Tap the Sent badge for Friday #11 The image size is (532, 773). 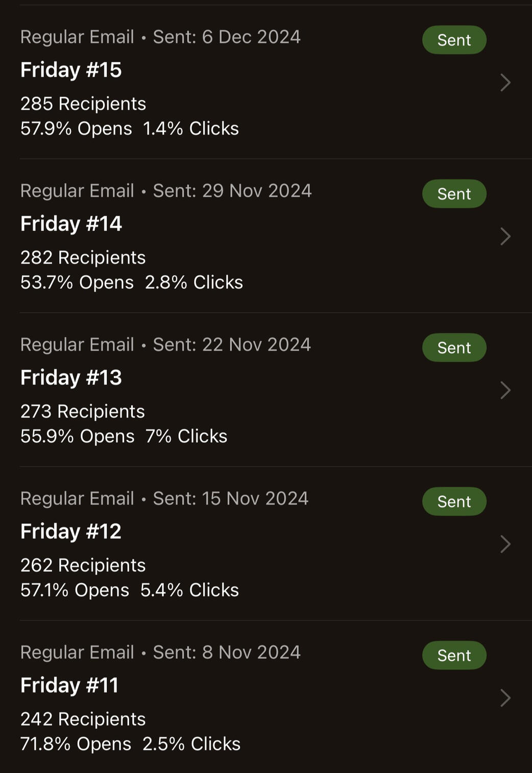tap(454, 656)
